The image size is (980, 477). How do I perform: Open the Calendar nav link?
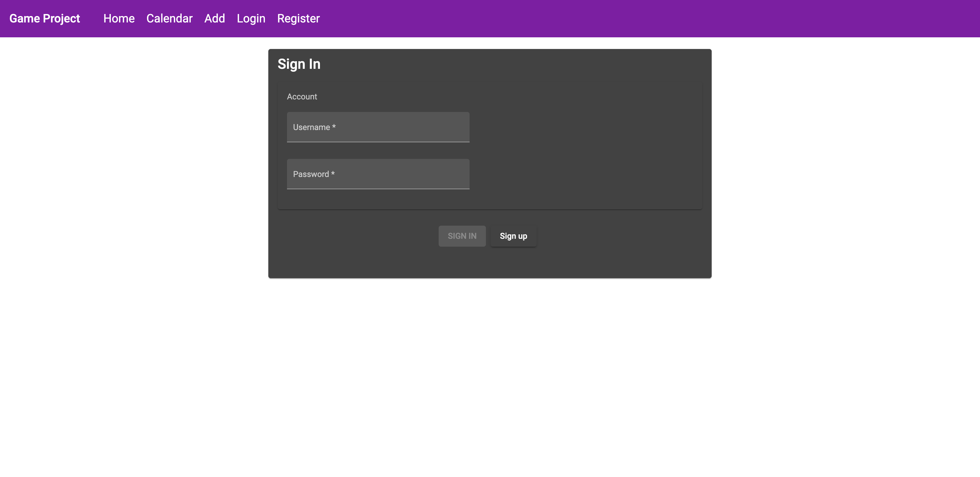[x=169, y=18]
